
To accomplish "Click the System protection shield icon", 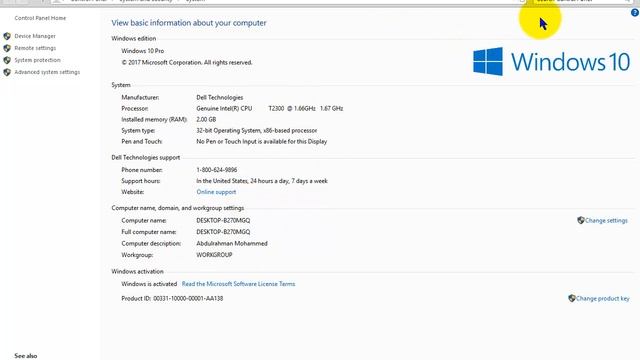I will coord(7,60).
